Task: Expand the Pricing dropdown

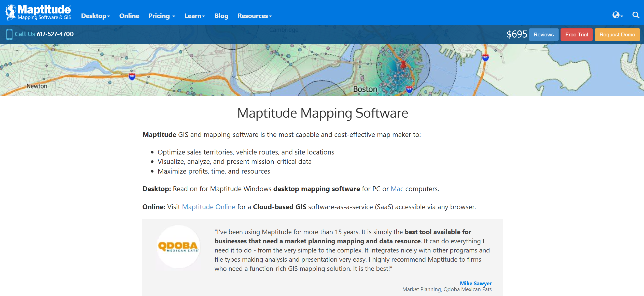Action: click(162, 16)
